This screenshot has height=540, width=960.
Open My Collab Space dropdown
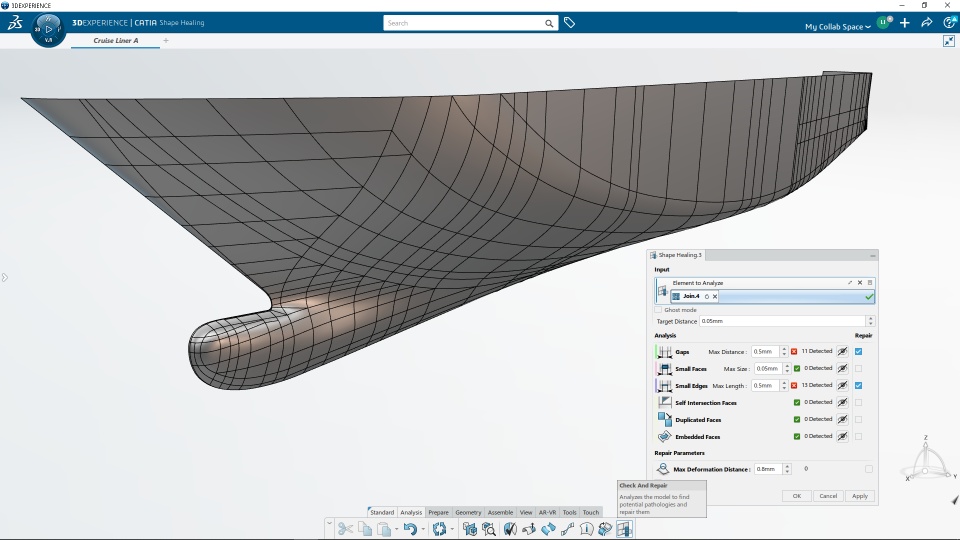coord(838,26)
